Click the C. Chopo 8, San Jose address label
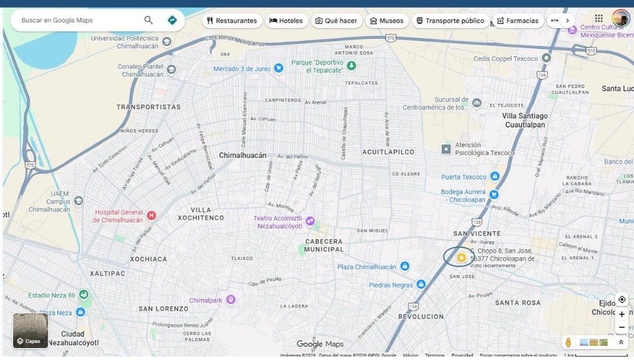Image resolution: width=634 pixels, height=364 pixels. click(x=505, y=255)
